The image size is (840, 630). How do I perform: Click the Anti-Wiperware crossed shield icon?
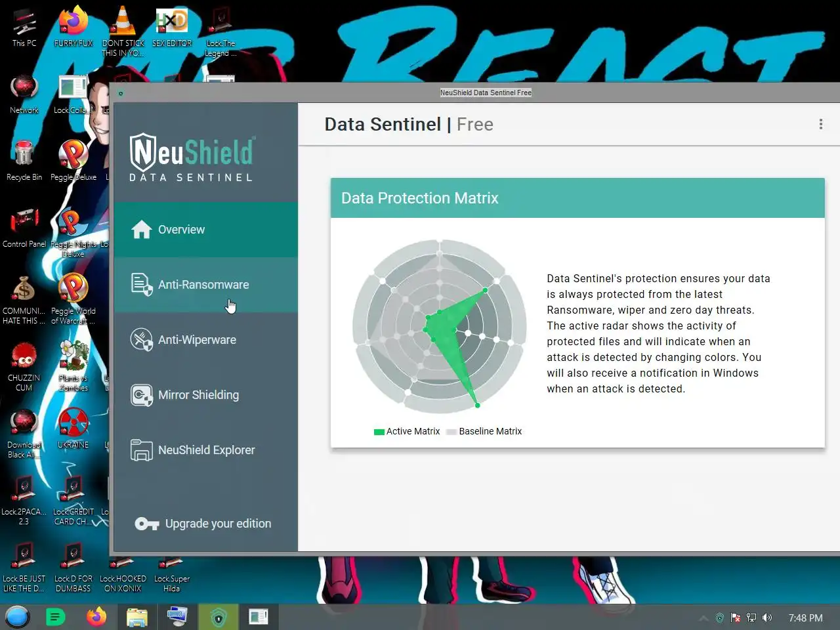(x=142, y=340)
